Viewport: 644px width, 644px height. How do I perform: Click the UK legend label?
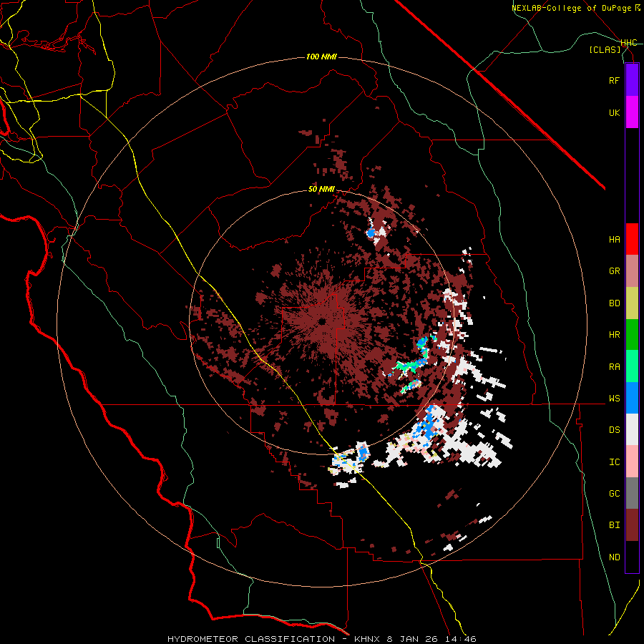[x=614, y=112]
